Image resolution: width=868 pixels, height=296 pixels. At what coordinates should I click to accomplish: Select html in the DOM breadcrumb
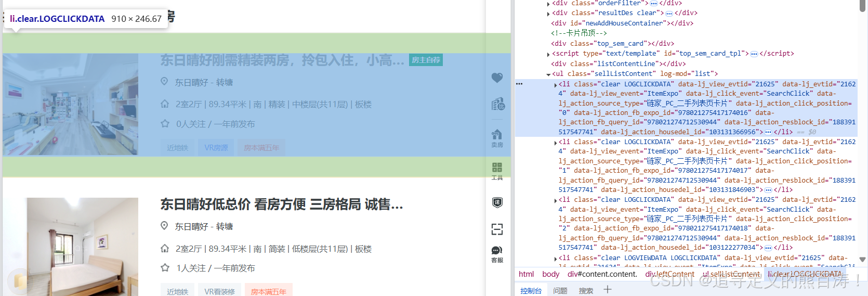coord(526,274)
